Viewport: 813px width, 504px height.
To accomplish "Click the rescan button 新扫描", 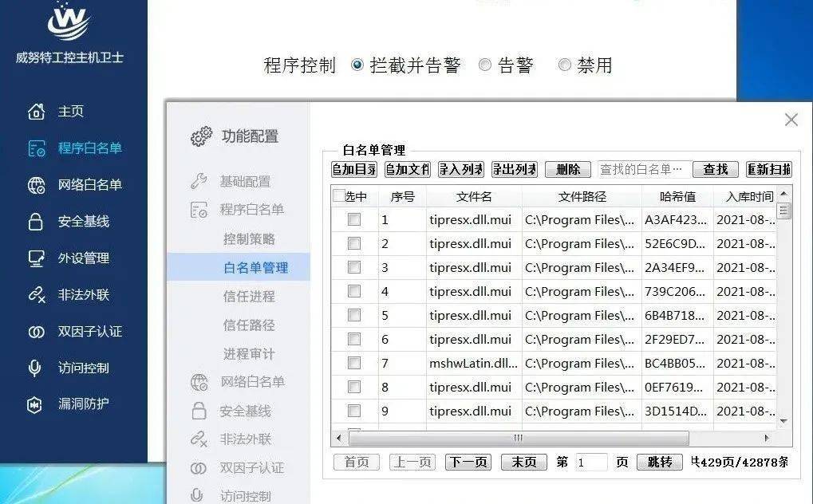I will click(769, 170).
